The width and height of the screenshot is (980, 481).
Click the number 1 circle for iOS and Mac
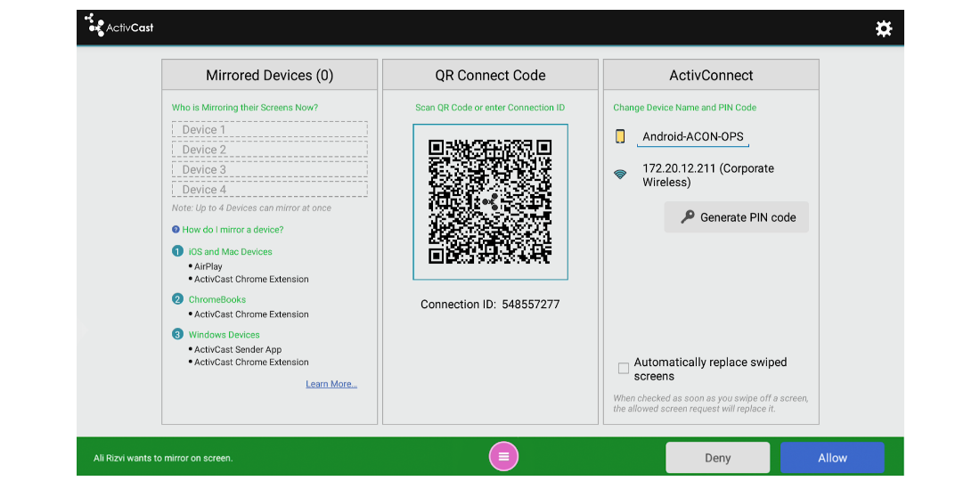tap(177, 251)
